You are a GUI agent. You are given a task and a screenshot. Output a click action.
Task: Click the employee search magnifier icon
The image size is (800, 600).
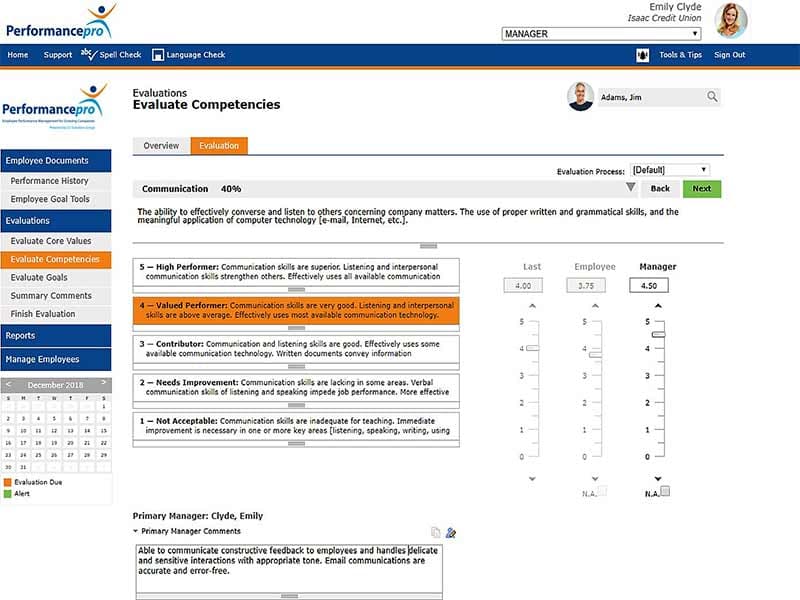point(712,96)
